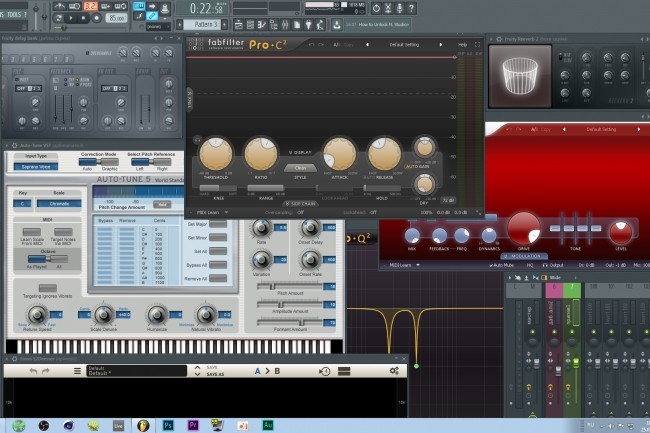This screenshot has height=433, width=650.
Task: Click Set Minor button in Auto-Tune
Action: 218,238
